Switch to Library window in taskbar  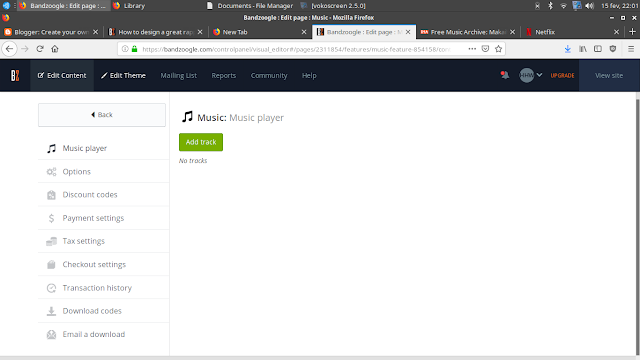[129, 6]
